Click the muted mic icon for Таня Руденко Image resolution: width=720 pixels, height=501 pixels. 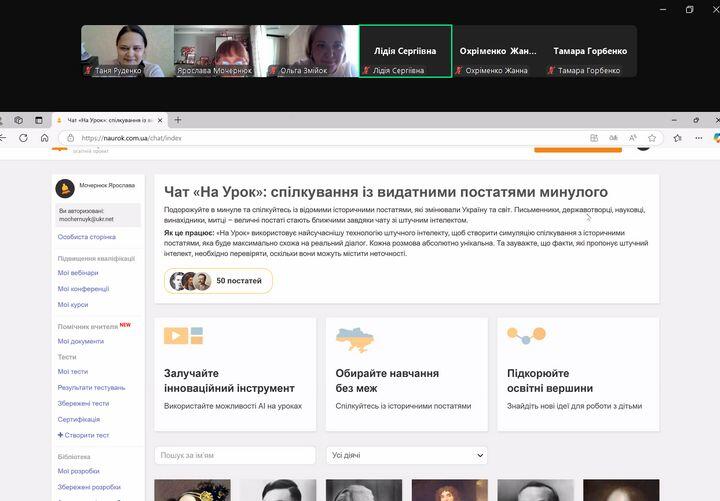[88, 70]
